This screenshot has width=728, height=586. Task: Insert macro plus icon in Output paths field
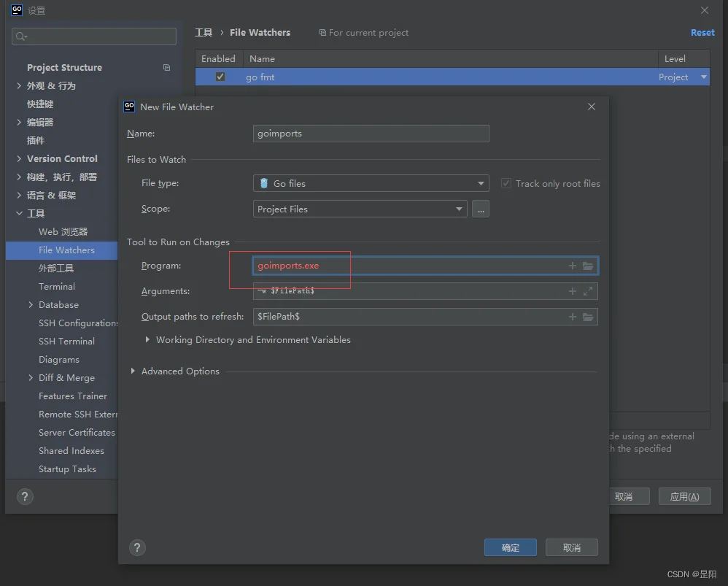[x=572, y=317]
